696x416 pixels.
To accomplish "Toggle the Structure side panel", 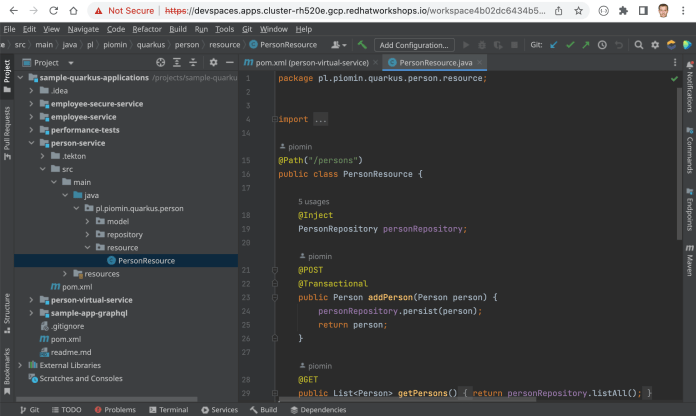I will (6, 306).
